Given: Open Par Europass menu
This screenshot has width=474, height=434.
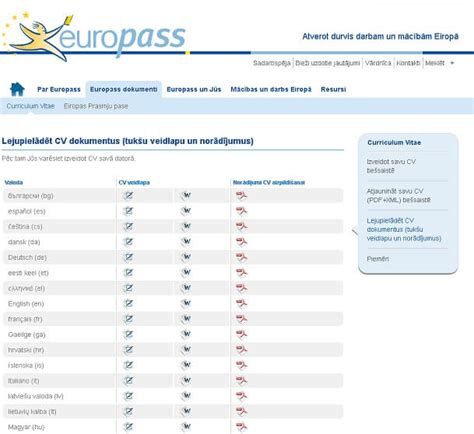Looking at the screenshot, I should pos(59,89).
